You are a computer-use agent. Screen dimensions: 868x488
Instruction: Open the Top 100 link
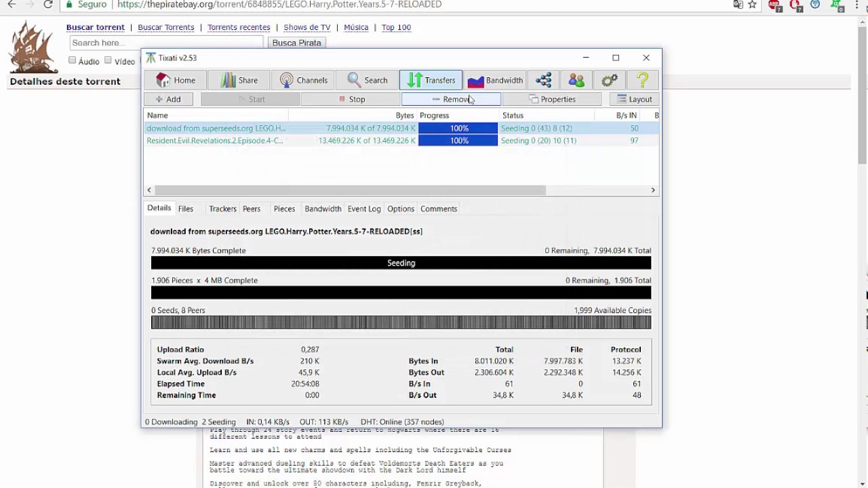[x=396, y=27]
